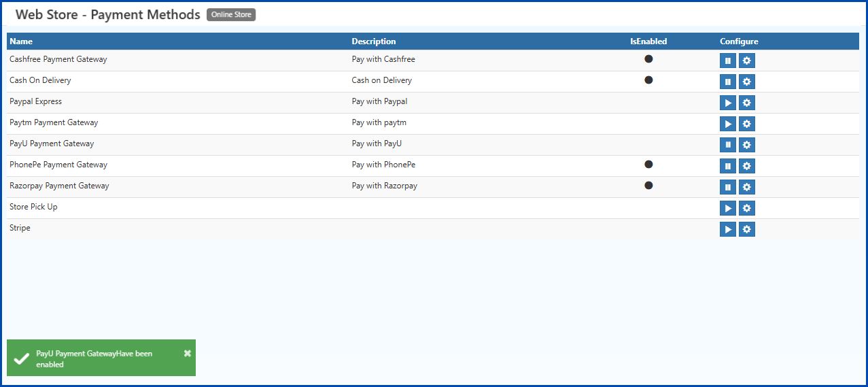Viewport: 868px width, 387px height.
Task: Click the Pay with Razorpay description
Action: coord(385,186)
